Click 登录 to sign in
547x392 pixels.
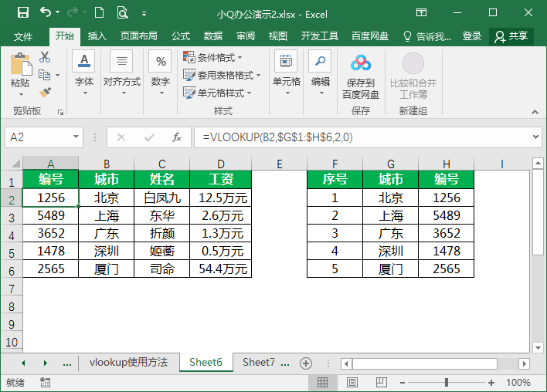tap(472, 36)
